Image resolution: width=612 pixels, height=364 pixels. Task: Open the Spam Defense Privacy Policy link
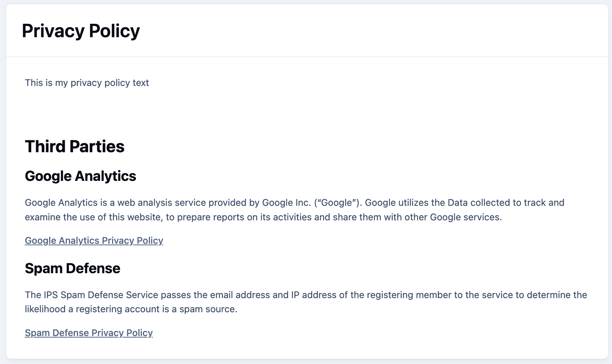89,333
